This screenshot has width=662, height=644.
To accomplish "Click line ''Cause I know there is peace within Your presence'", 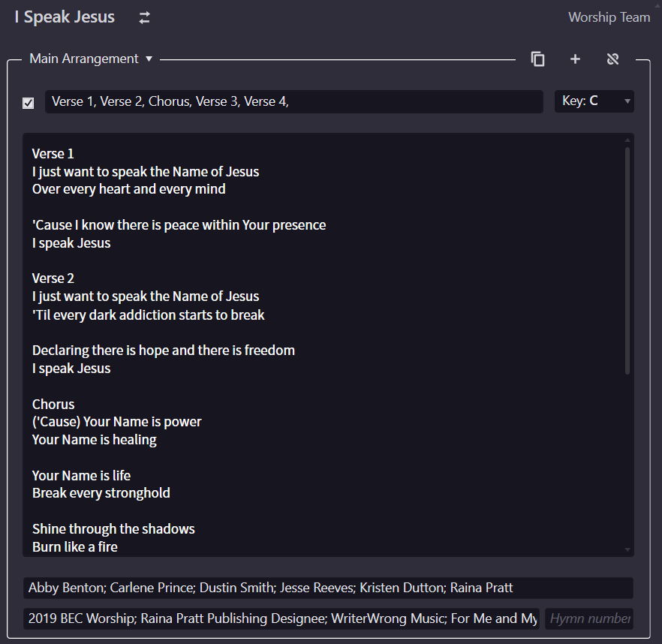I will 179,225.
